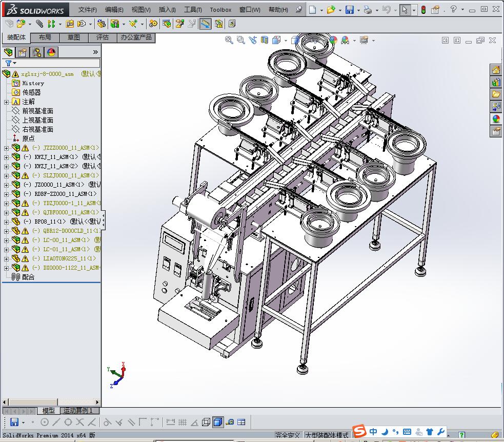Toggle shaded with edges display in bottom toolbar
The height and width of the screenshot is (442, 504).
(x=217, y=422)
